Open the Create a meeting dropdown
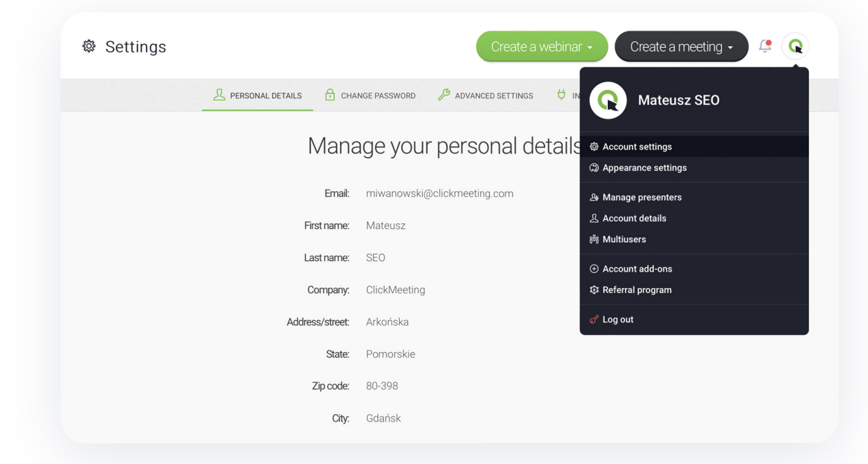Viewport: 868px width, 464px height. (682, 46)
